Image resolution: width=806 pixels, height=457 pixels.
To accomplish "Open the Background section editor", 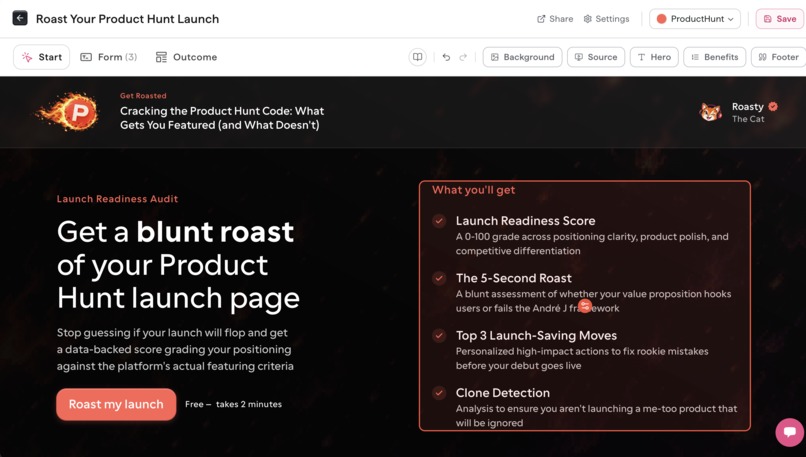I will click(522, 57).
